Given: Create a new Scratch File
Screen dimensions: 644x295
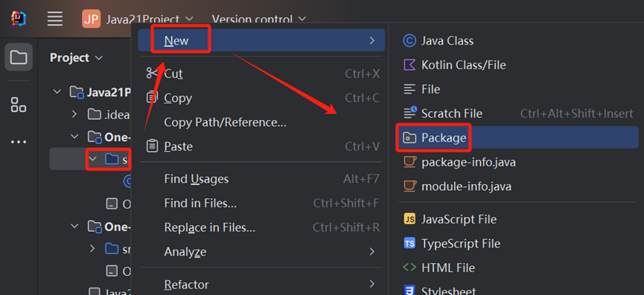Looking at the screenshot, I should (517, 113).
